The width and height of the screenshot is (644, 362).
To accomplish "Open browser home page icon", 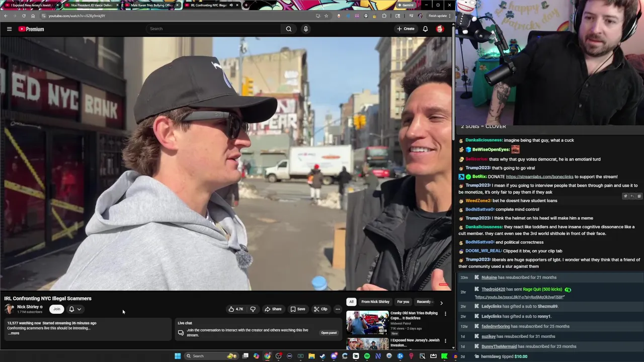I will (33, 16).
